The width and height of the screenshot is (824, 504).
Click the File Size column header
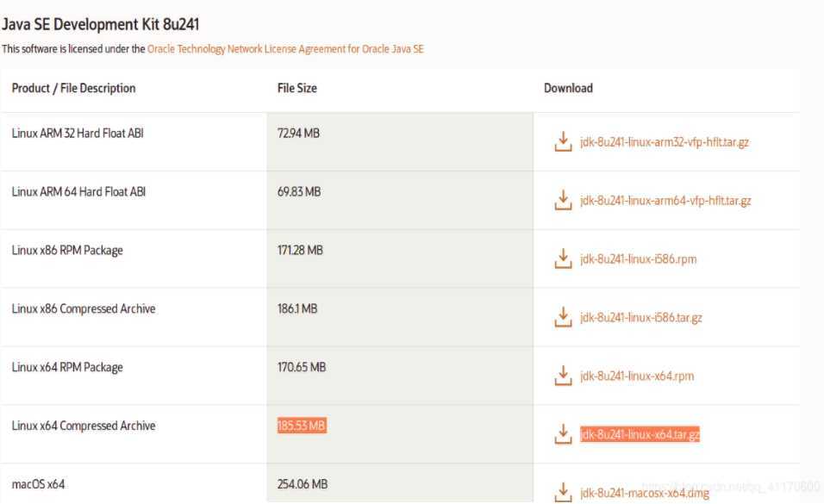(x=297, y=88)
